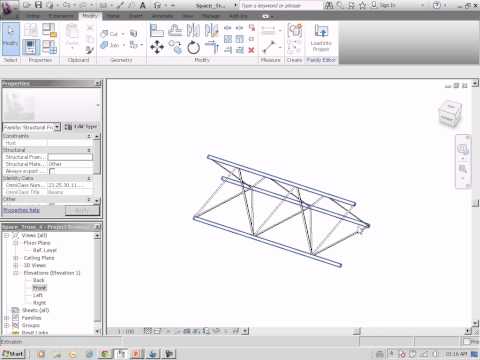
Task: Switch to the Manage ribbon tab
Action: [x=211, y=16]
